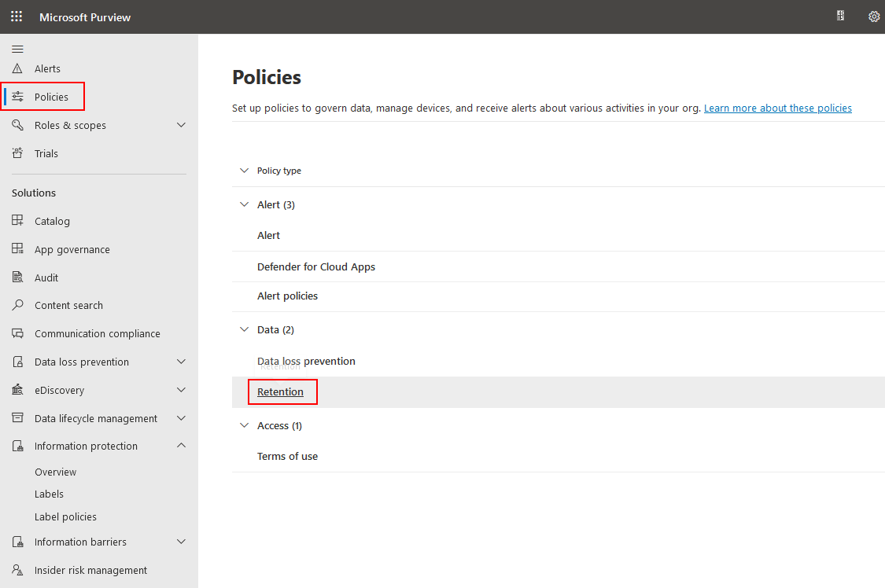Open App governance in the sidebar
Viewport: 885px width, 588px height.
(72, 249)
